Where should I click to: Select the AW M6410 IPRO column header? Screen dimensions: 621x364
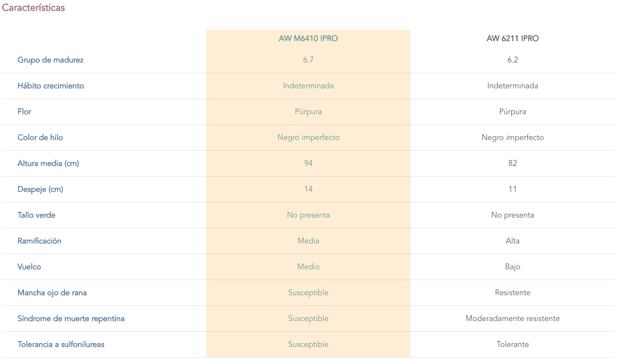[x=308, y=38]
